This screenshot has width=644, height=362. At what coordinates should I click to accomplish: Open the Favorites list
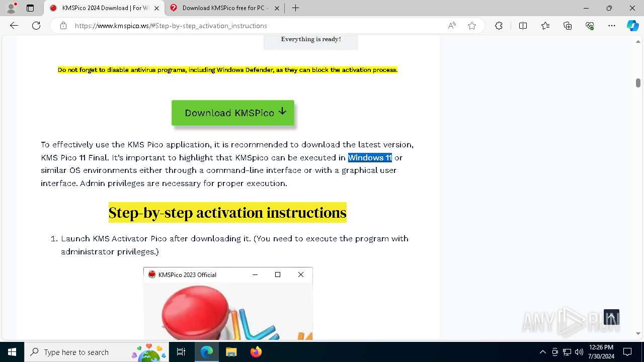[x=545, y=26]
